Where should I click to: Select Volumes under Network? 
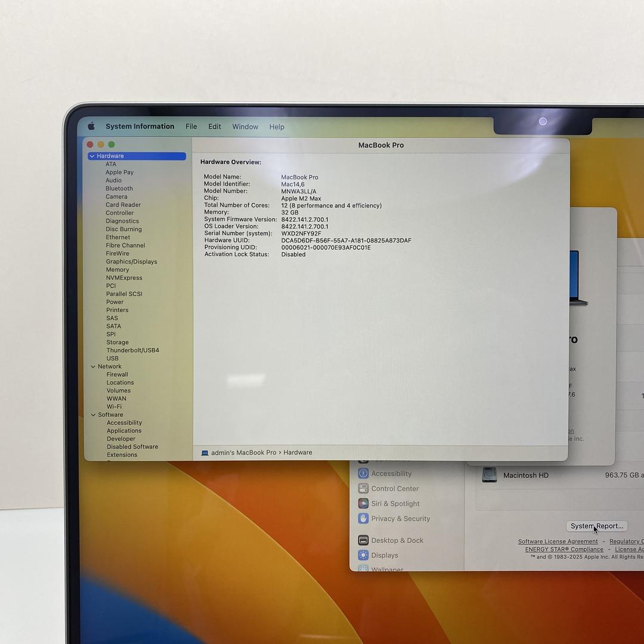[119, 391]
